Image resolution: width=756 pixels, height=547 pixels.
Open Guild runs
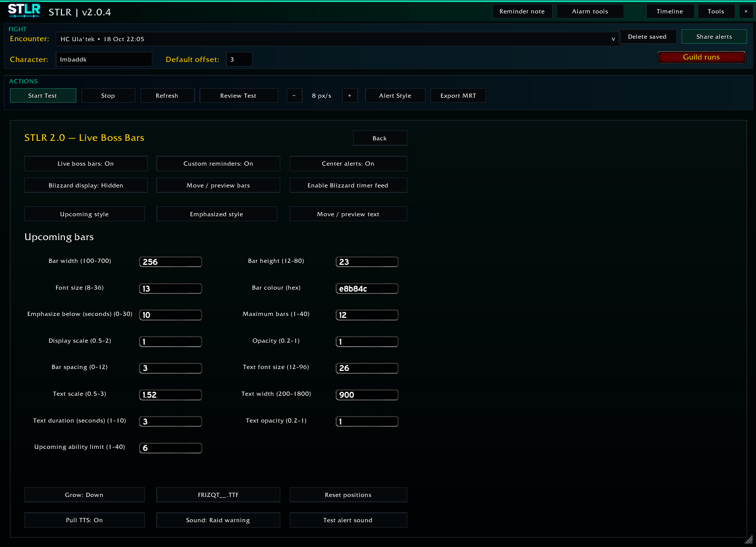coord(701,57)
